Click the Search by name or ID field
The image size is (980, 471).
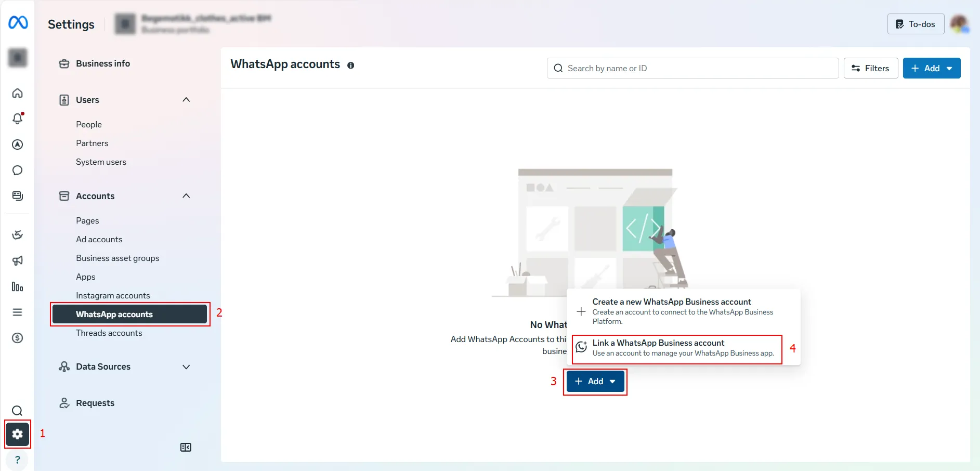(693, 68)
